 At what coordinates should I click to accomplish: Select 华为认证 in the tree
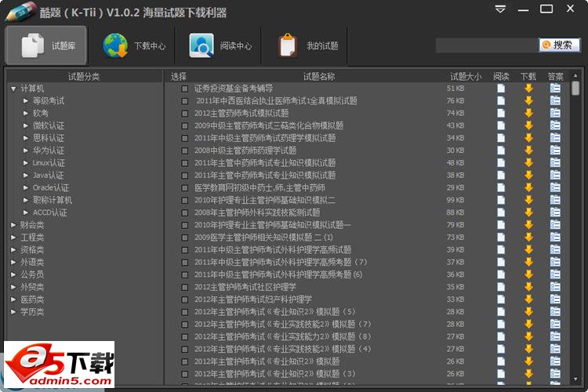[x=49, y=151]
